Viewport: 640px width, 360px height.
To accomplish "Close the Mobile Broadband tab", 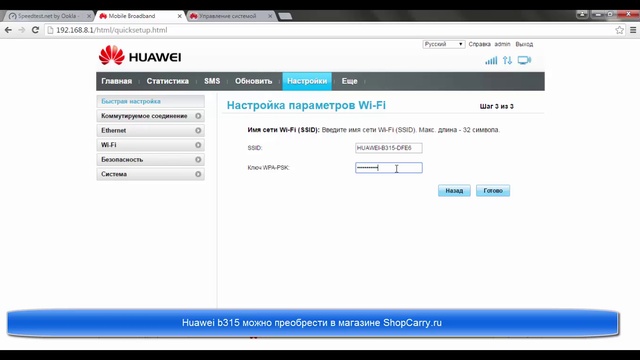I will tap(179, 16).
